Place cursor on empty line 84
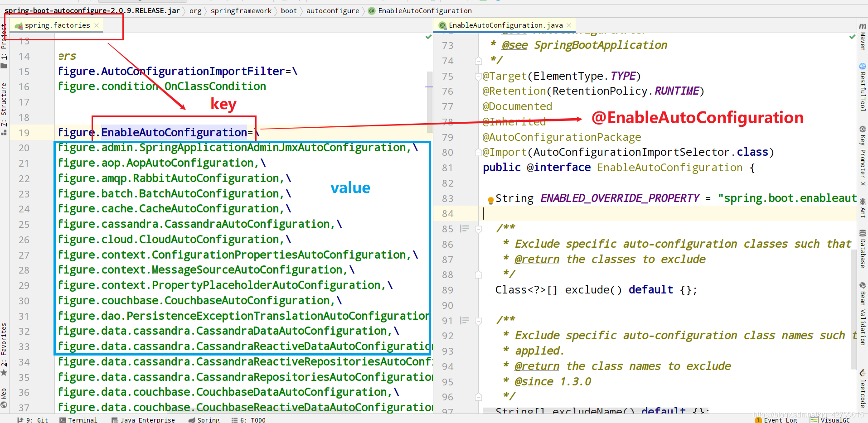The height and width of the screenshot is (423, 868). pos(666,214)
